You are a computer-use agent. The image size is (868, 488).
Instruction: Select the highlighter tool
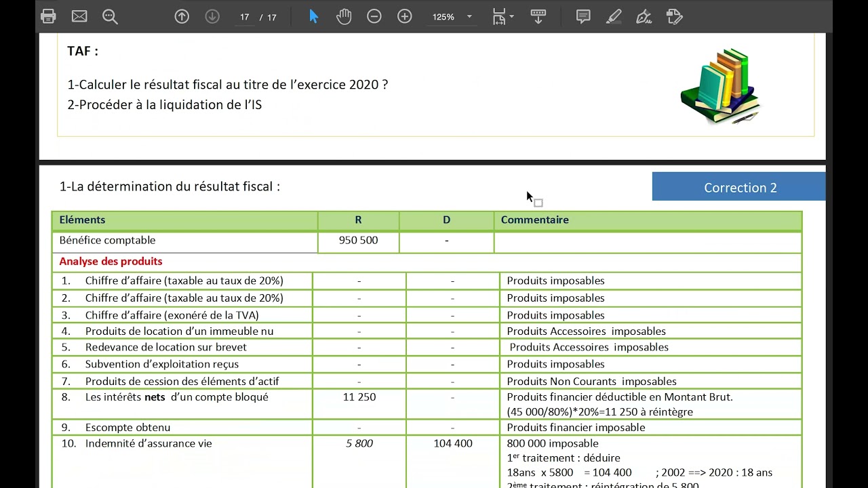[614, 16]
